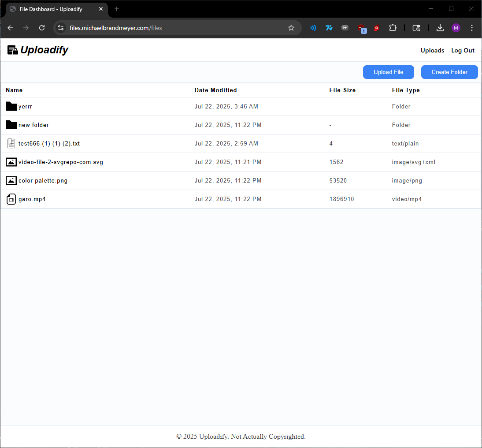Click the image icon beside video-file-2-svgrepo-com.svg

click(x=11, y=162)
